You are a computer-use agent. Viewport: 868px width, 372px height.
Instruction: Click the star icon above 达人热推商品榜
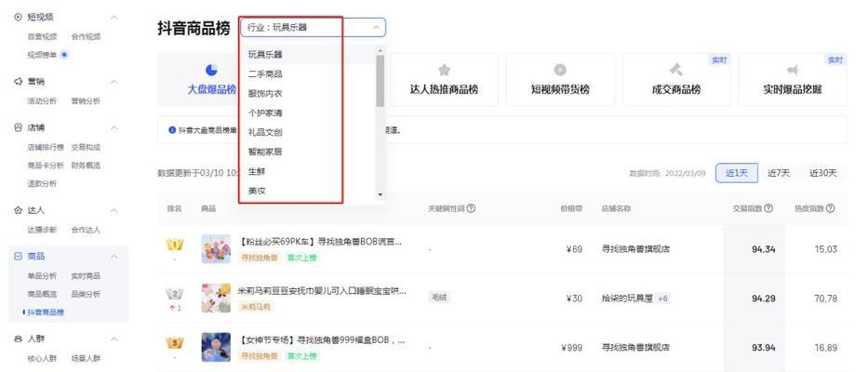coord(444,70)
